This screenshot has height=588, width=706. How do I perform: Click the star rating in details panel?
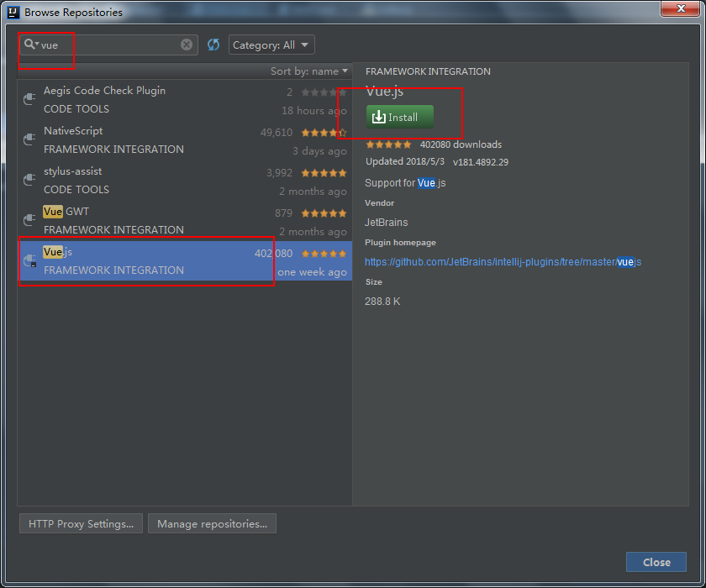coord(388,144)
